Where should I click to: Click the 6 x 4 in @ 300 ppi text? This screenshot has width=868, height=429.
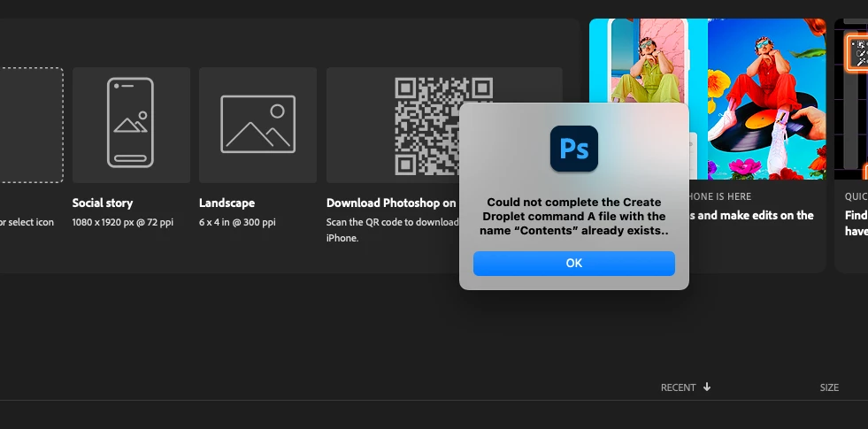point(237,223)
